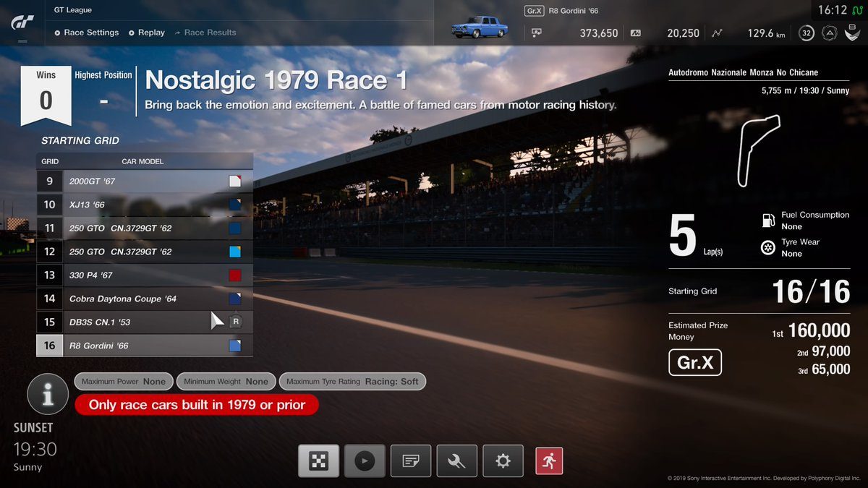Open options gear icon
Viewport: 868px width, 488px height.
click(503, 461)
